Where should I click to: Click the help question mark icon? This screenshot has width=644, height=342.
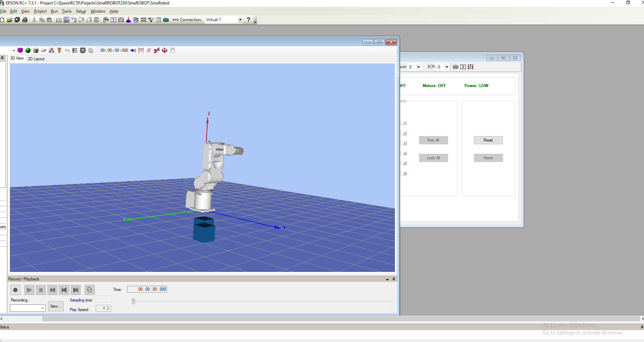(x=248, y=20)
